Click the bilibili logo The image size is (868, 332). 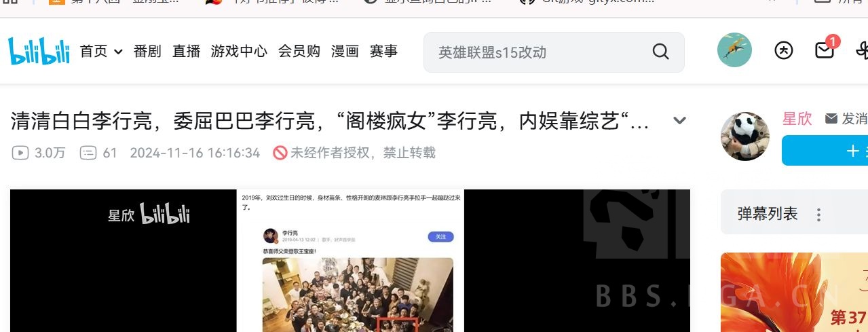tap(39, 51)
